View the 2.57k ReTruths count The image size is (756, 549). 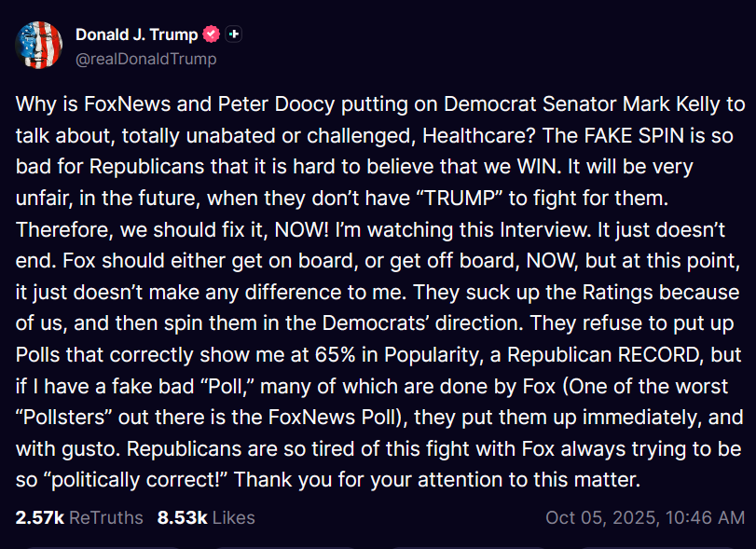[79, 517]
